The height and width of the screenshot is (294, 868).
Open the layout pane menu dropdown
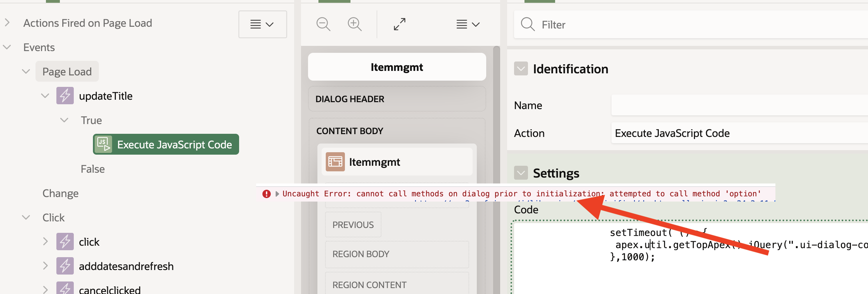tap(468, 24)
